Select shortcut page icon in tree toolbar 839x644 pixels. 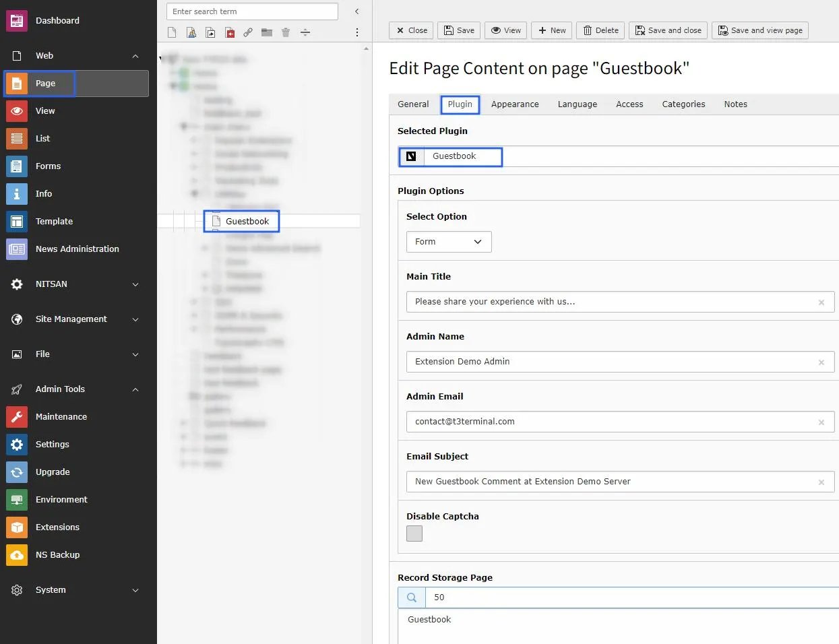point(210,32)
